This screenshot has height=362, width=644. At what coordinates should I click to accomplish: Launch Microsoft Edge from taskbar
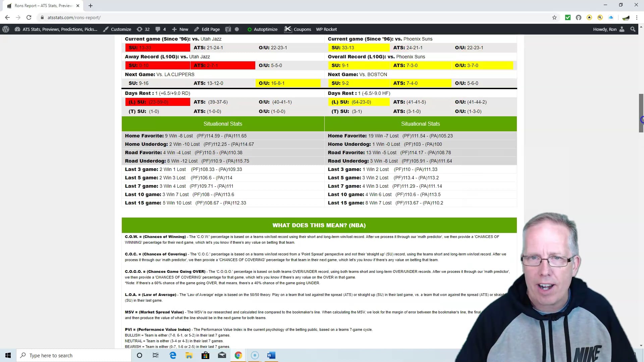pos(173,355)
